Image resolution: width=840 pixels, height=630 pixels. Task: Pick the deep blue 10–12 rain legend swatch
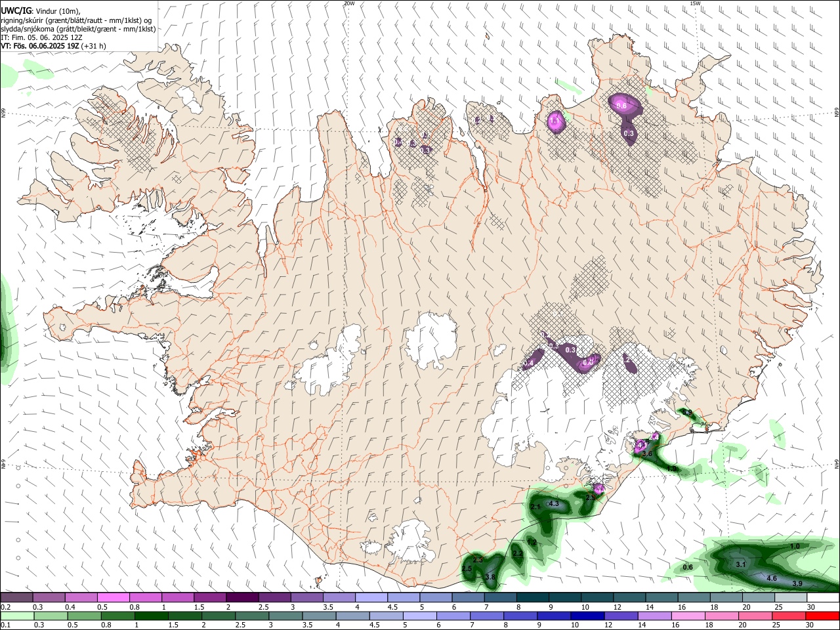click(587, 616)
